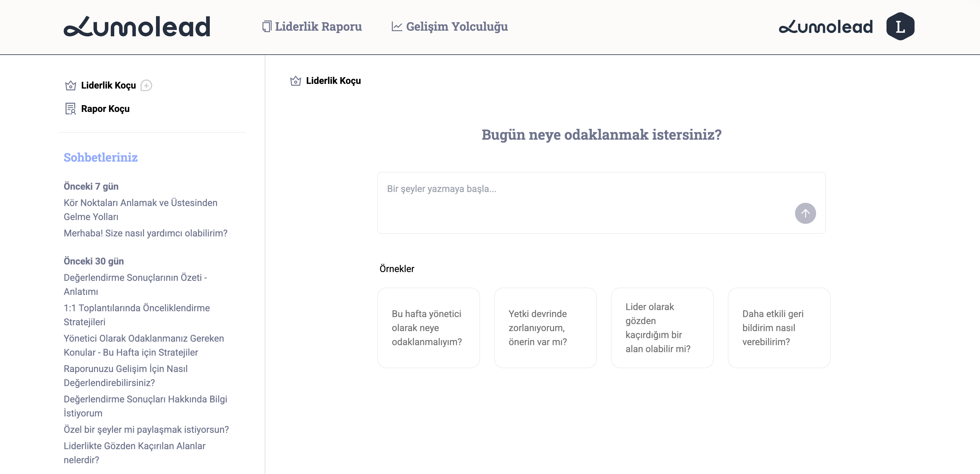Open chat 'Özel bir şeyler mi paylaşmak istiyorsun?'
This screenshot has height=474, width=980.
coord(146,430)
